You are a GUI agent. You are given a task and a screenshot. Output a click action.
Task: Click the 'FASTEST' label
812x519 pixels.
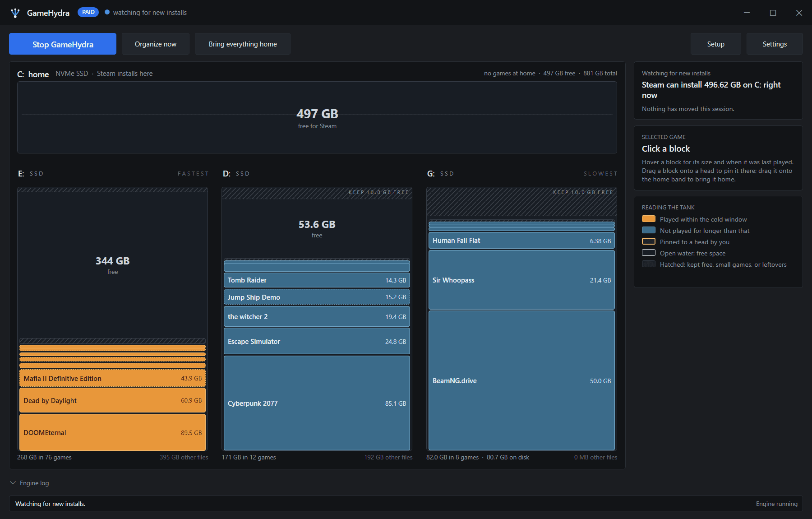pos(193,174)
